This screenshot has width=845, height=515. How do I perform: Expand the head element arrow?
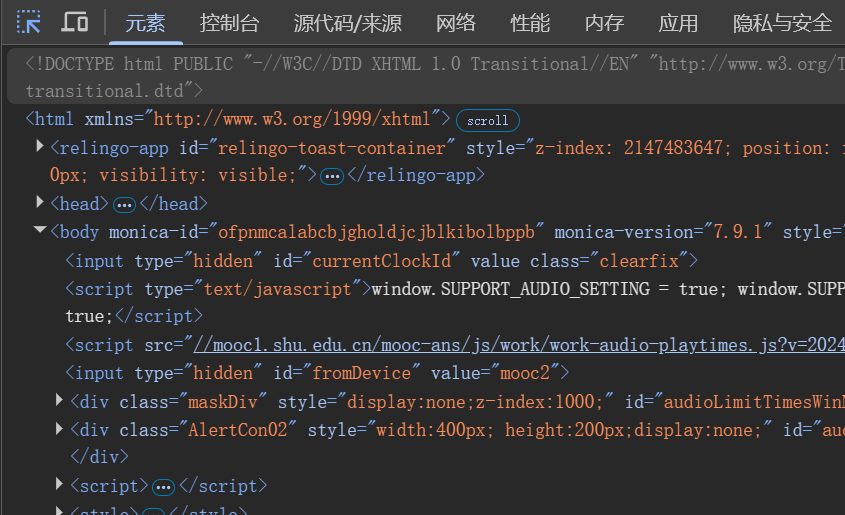pos(39,202)
